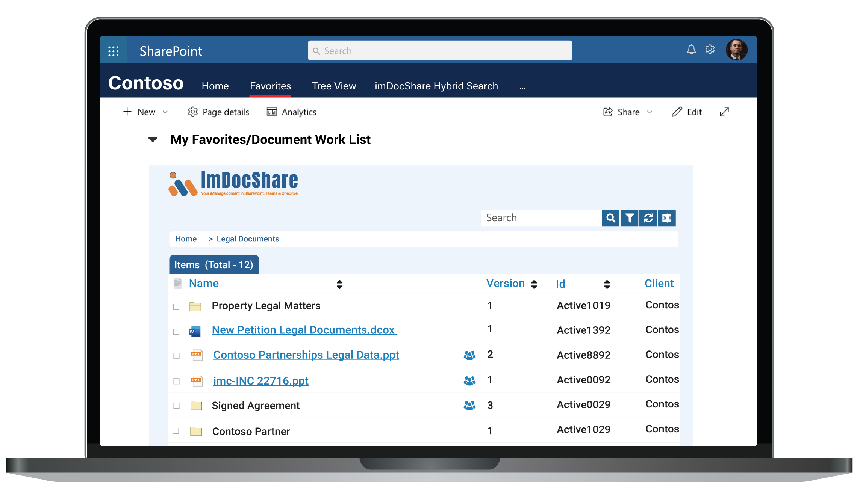The image size is (863, 504).
Task: Tick the Contoso Partner checkbox
Action: (x=176, y=431)
